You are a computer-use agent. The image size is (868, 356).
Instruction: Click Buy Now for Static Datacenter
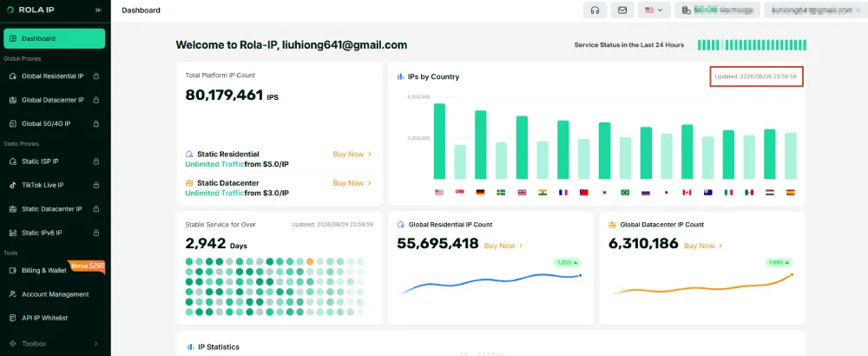click(x=352, y=182)
